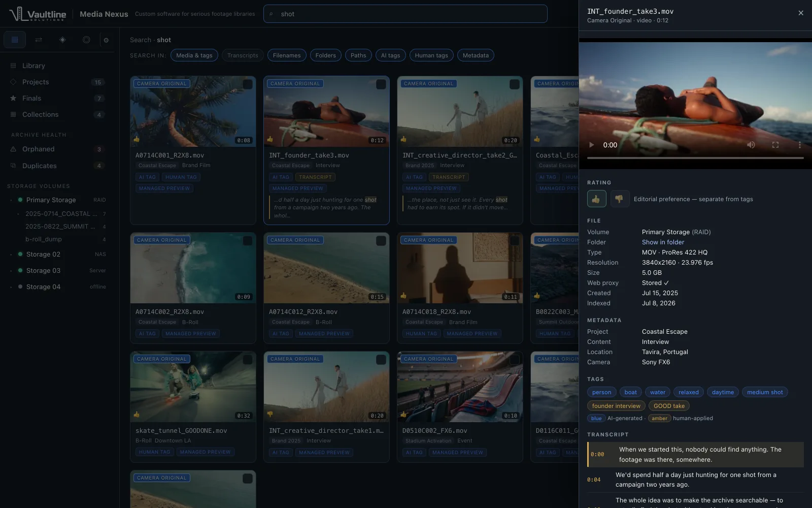Toggle the Folders search filter
The height and width of the screenshot is (508, 812).
pyautogui.click(x=326, y=55)
